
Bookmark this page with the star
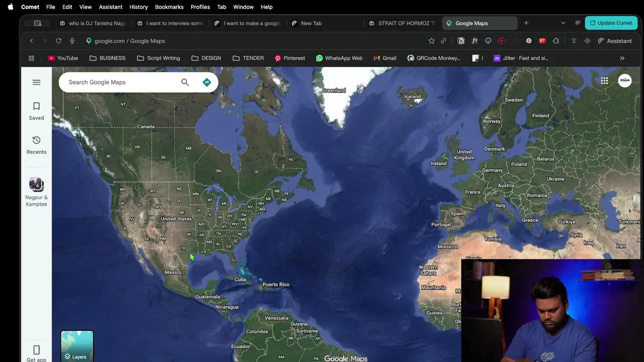coord(431,41)
